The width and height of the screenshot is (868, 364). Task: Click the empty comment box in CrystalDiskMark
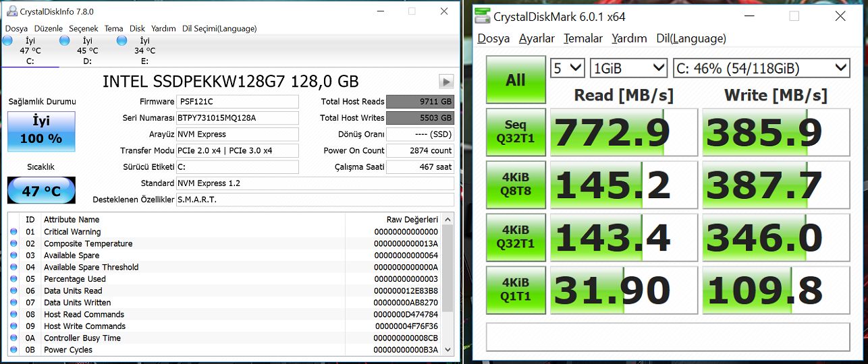click(x=668, y=338)
